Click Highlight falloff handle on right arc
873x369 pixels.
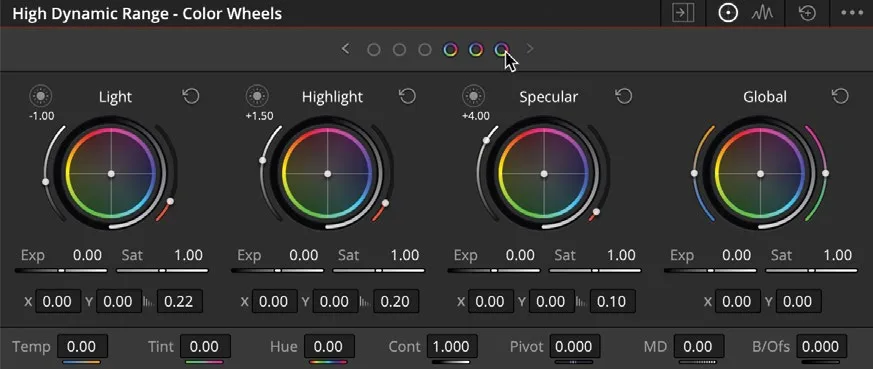[385, 203]
